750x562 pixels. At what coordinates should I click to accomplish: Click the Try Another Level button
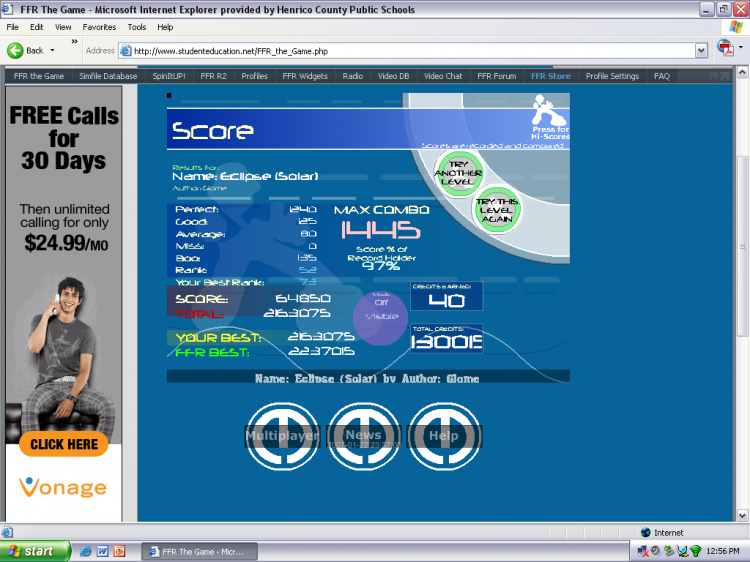[x=458, y=173]
